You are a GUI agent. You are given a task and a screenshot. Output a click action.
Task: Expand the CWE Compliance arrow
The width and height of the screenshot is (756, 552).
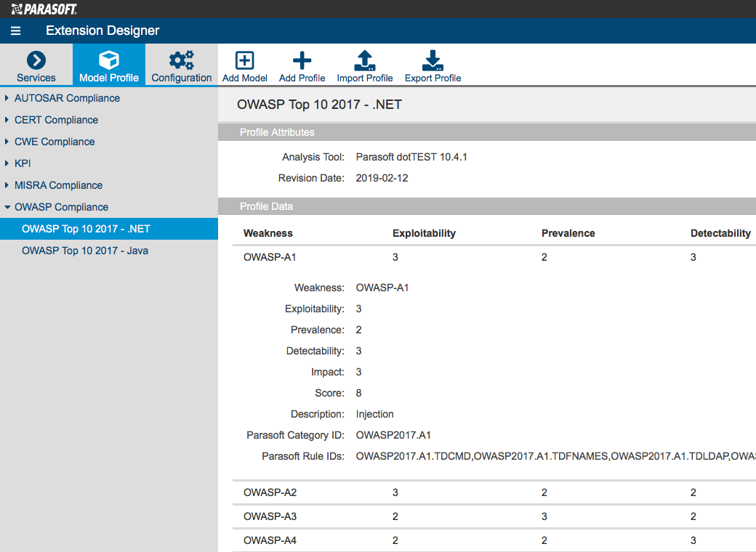(x=7, y=142)
